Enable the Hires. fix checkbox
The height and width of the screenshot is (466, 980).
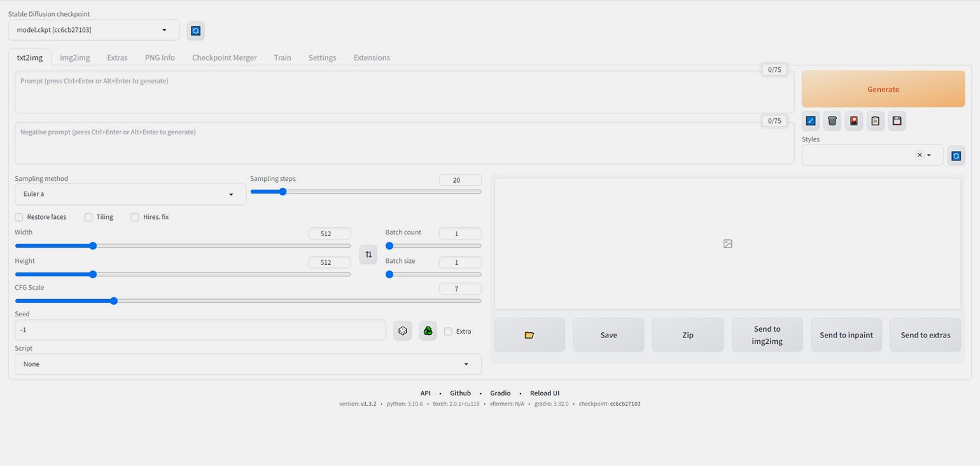pyautogui.click(x=135, y=217)
